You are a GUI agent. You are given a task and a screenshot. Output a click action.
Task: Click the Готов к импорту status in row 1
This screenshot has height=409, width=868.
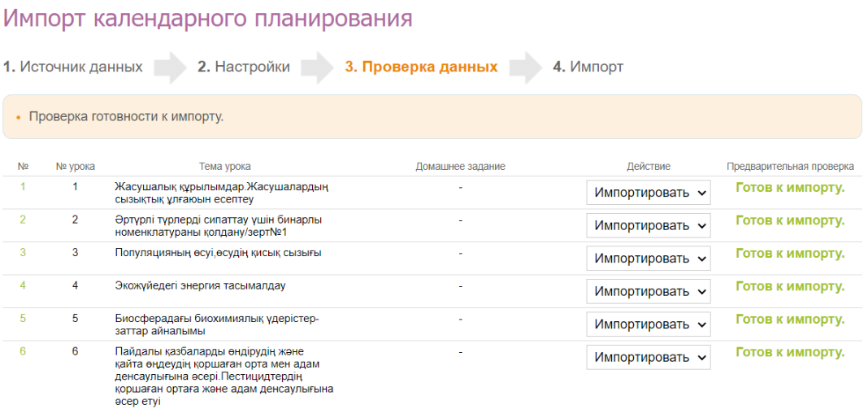coord(789,188)
